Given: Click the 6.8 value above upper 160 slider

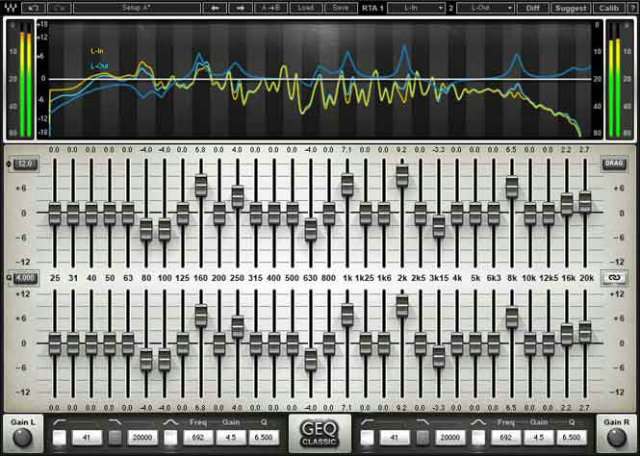Looking at the screenshot, I should coord(201,150).
